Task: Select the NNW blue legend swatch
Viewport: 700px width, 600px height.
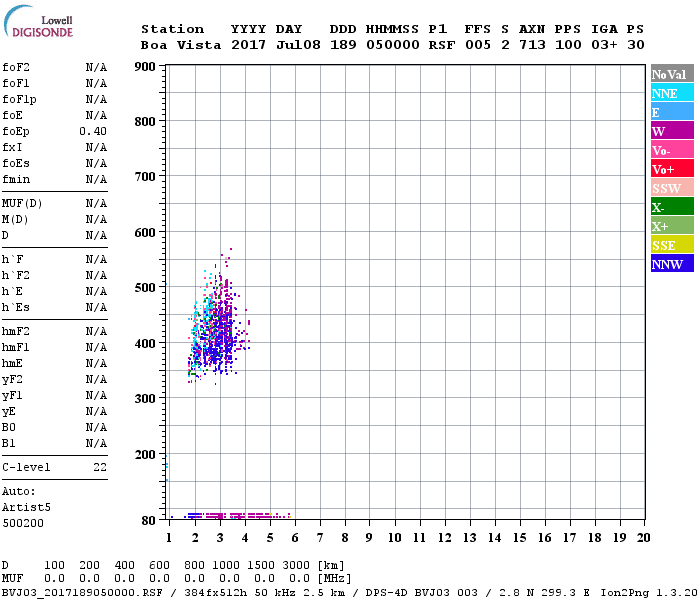Action: coord(671,265)
